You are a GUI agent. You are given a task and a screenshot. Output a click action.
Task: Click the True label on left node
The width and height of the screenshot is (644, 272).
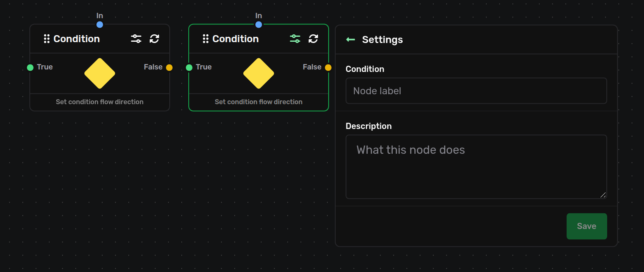coord(45,67)
